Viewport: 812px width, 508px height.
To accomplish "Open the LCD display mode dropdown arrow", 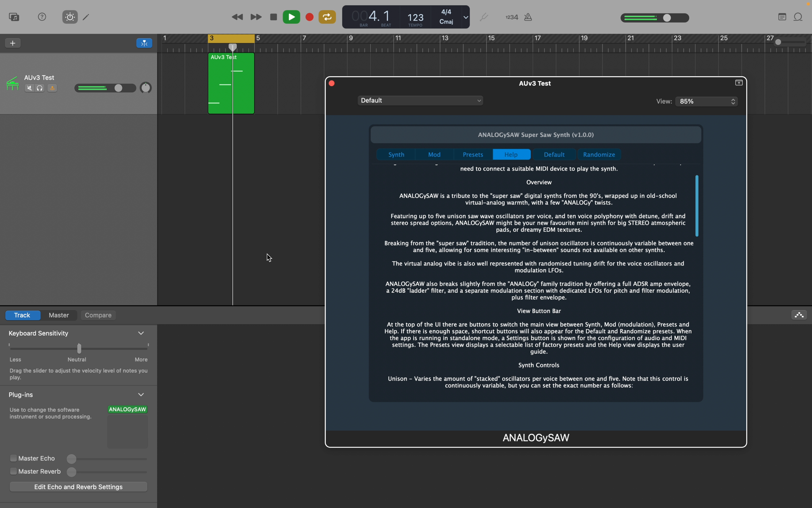I will coord(466,17).
